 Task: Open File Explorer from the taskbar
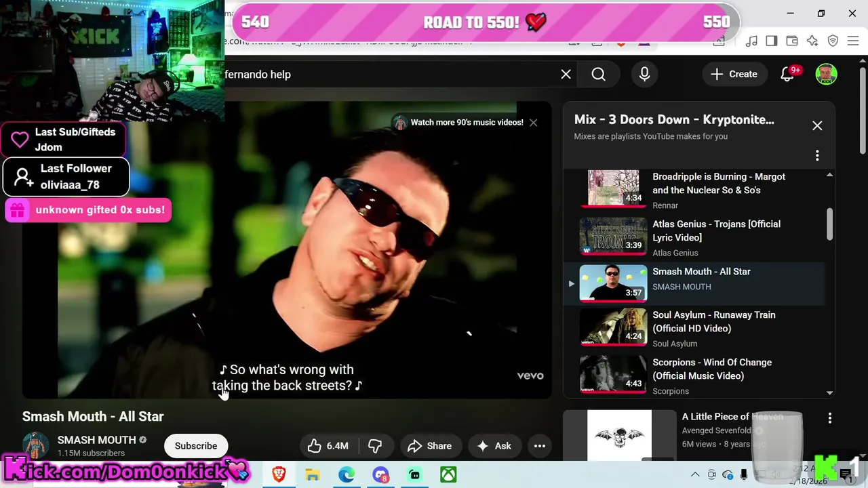[x=313, y=474]
